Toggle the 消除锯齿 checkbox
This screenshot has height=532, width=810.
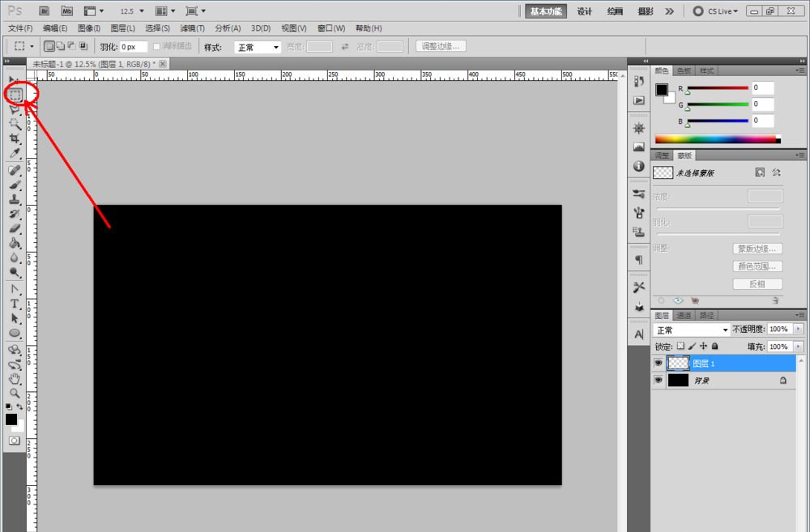[156, 46]
